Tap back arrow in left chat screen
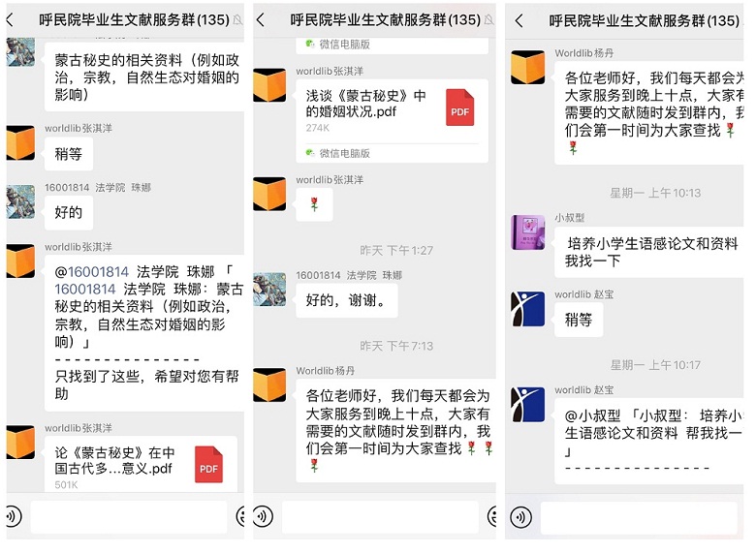This screenshot has height=553, width=756. pyautogui.click(x=10, y=20)
